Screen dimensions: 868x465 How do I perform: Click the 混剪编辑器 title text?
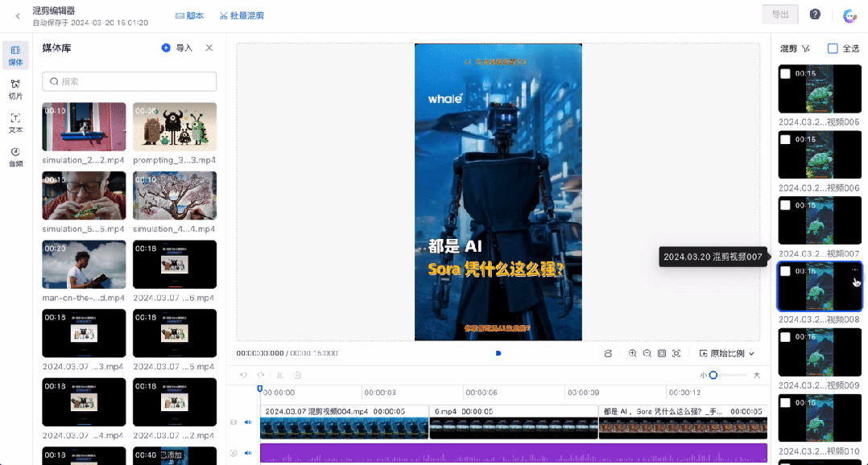(54, 10)
